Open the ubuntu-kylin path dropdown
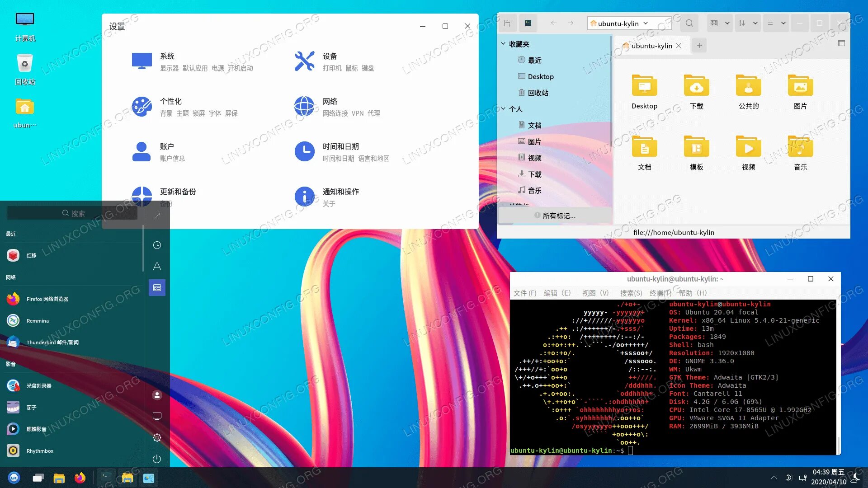Screen dimensions: 868x488 pyautogui.click(x=646, y=23)
